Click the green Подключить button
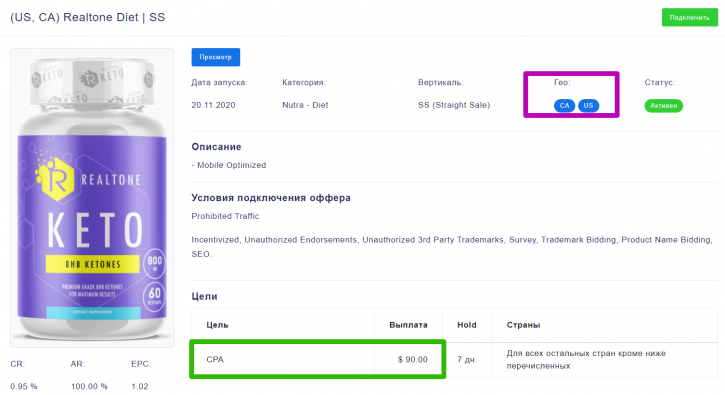The width and height of the screenshot is (725, 395). pos(689,18)
